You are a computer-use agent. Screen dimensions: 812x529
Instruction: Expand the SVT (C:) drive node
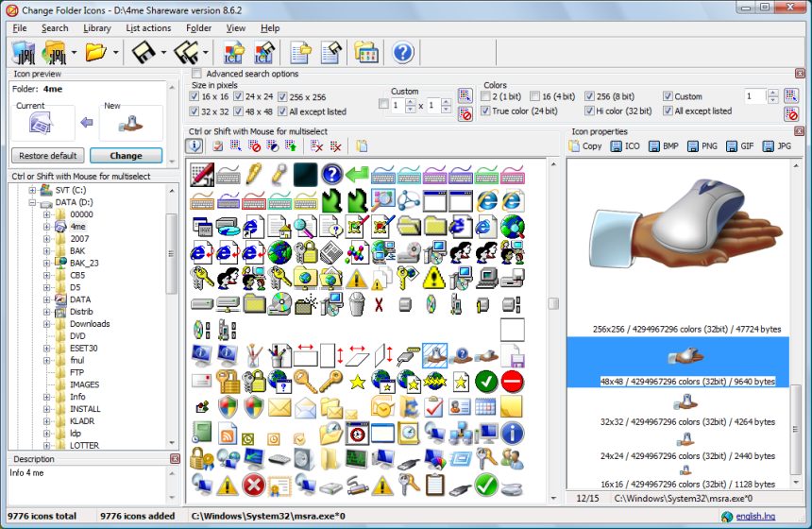32,190
